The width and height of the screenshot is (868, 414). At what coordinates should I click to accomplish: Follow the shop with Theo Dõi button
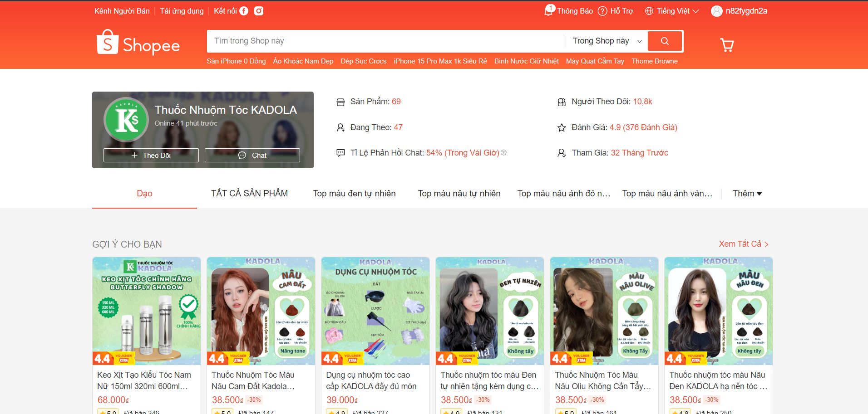151,155
